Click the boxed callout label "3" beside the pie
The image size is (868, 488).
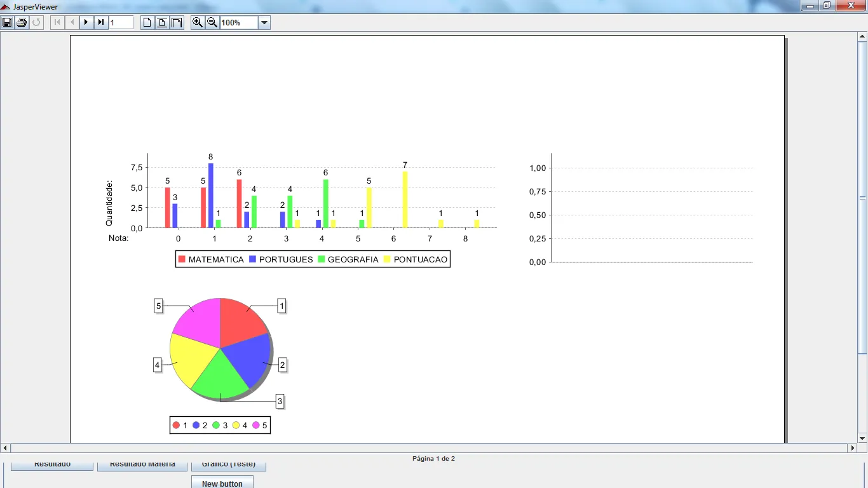[x=280, y=401]
